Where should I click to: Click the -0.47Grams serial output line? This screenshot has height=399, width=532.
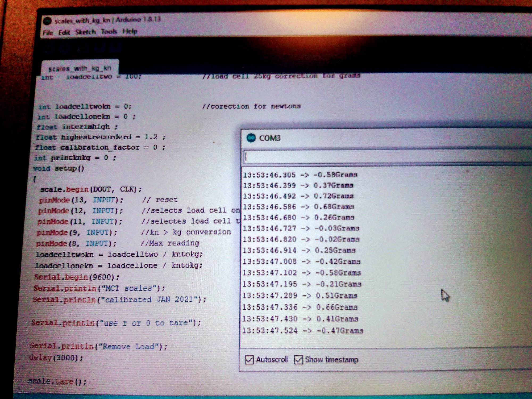coord(303,331)
